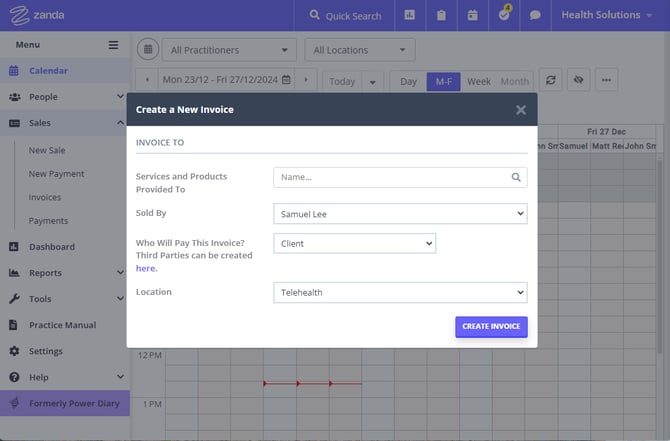Open the chart report icon in top bar
The height and width of the screenshot is (441, 670).
point(410,15)
